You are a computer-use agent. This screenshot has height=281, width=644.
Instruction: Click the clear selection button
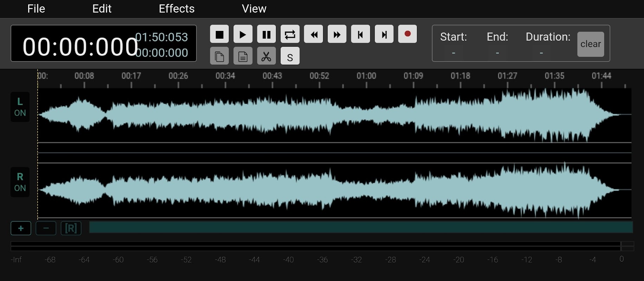[x=591, y=44]
